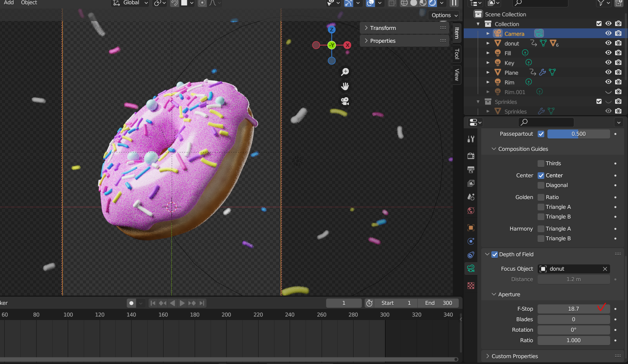Image resolution: width=628 pixels, height=364 pixels.
Task: Open the Options dropdown
Action: coord(444,15)
